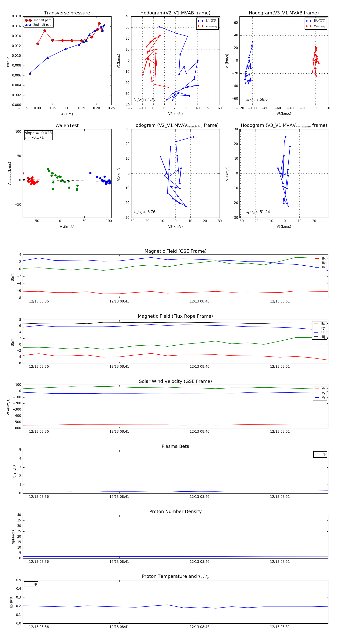This screenshot has width=351, height=644.
Task: Select the |B| legend entry in flux rope plot
Action: click(320, 337)
